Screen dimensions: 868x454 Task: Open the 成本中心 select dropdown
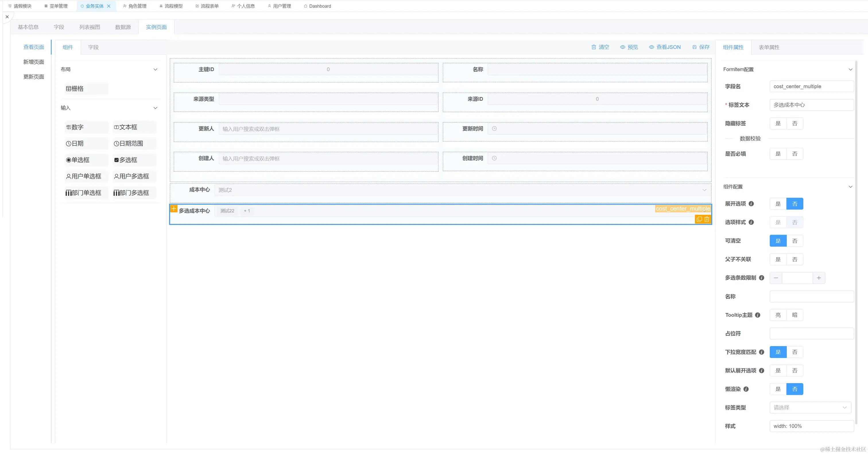461,190
